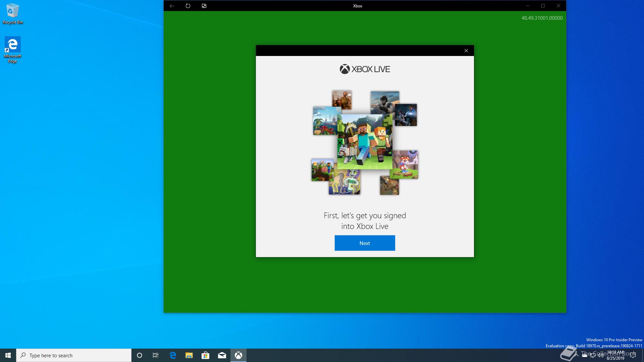This screenshot has height=362, width=644.
Task: Open Task View on taskbar
Action: [156, 355]
